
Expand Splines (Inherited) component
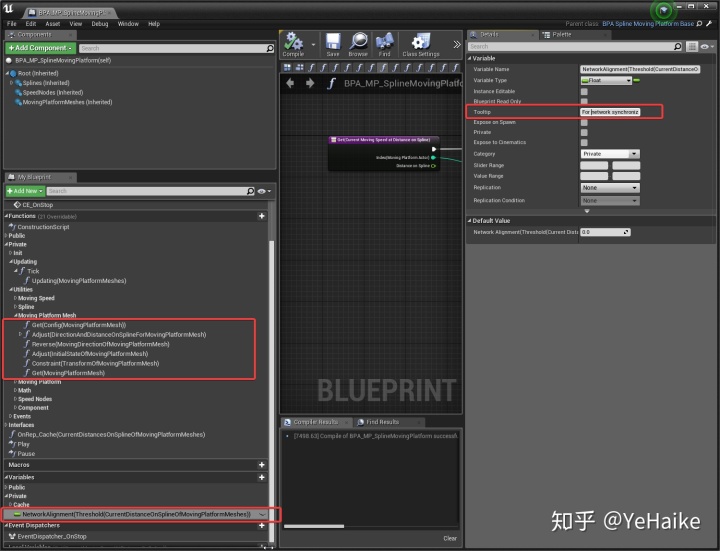click(x=11, y=83)
